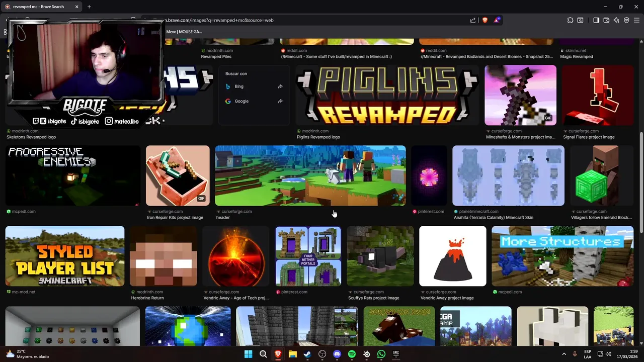Click Piglins Revamped logo caption text
This screenshot has width=644, height=362.
pyautogui.click(x=318, y=137)
